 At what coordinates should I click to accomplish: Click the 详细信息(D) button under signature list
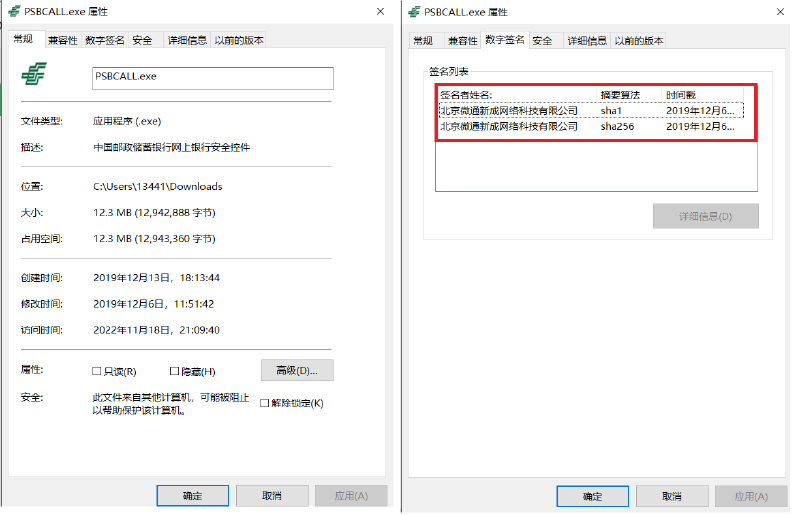pos(706,216)
